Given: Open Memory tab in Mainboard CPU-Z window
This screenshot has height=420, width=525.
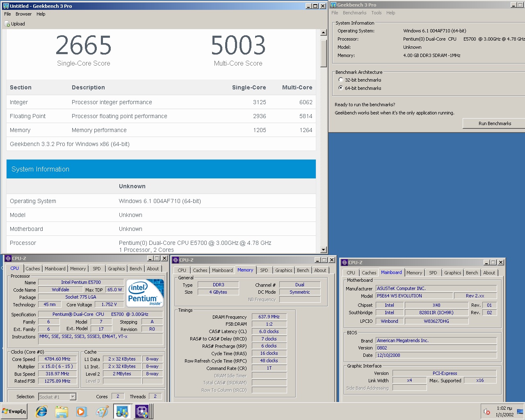Looking at the screenshot, I should [x=414, y=273].
